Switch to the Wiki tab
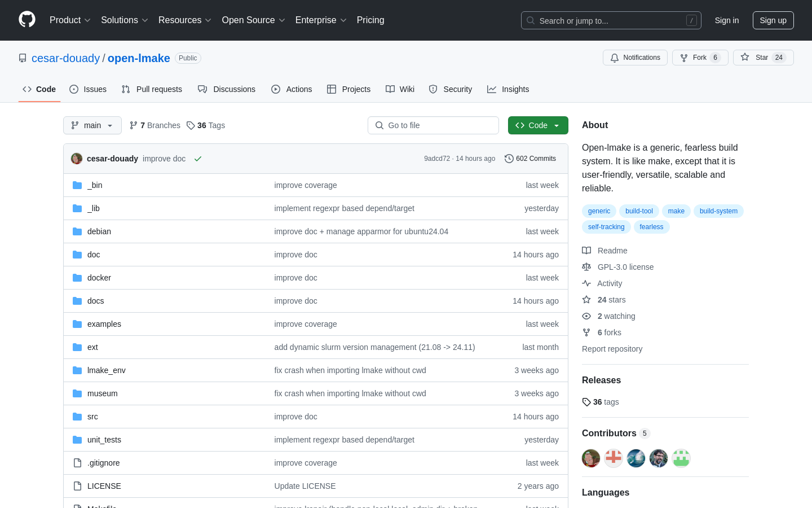 pos(400,89)
